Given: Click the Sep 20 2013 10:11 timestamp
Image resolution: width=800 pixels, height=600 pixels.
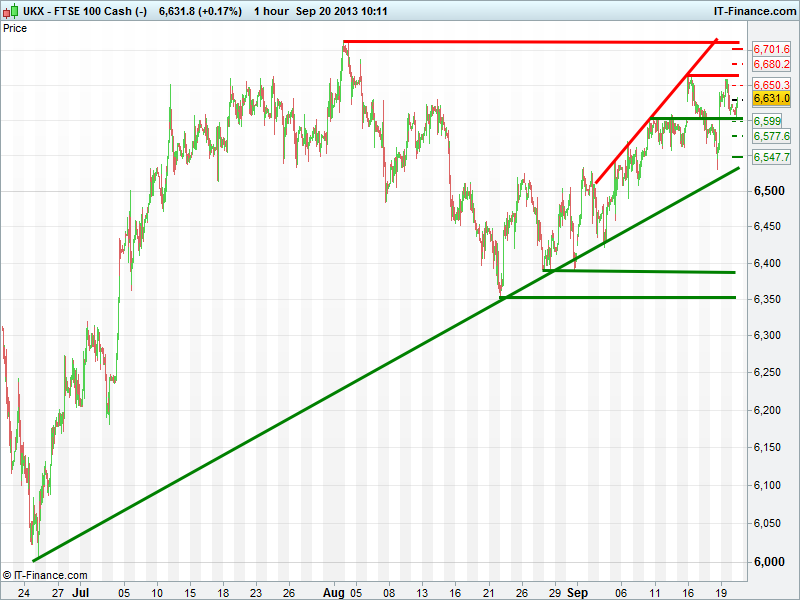Looking at the screenshot, I should tap(341, 11).
